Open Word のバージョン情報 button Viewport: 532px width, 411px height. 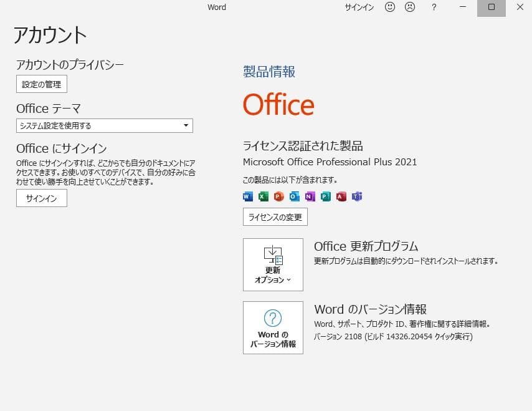[x=273, y=327]
